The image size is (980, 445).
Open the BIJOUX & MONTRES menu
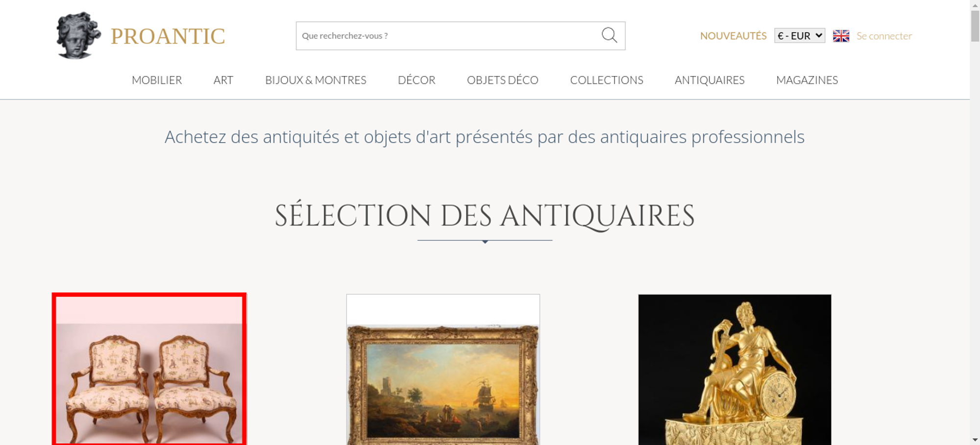point(316,80)
